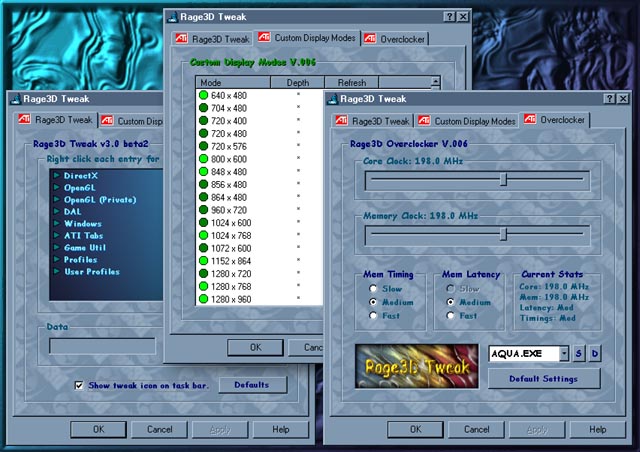Image resolution: width=640 pixels, height=452 pixels.
Task: Select Slow under Mem Timing
Action: 373,288
